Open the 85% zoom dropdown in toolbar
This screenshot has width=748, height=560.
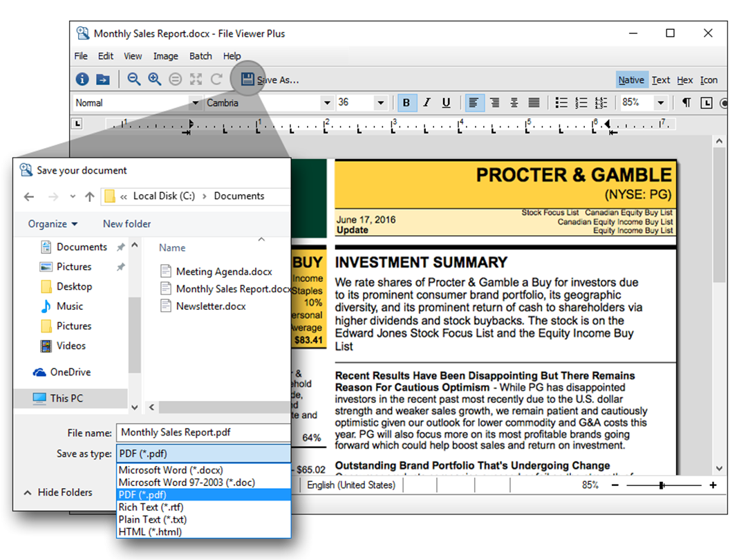(x=661, y=102)
